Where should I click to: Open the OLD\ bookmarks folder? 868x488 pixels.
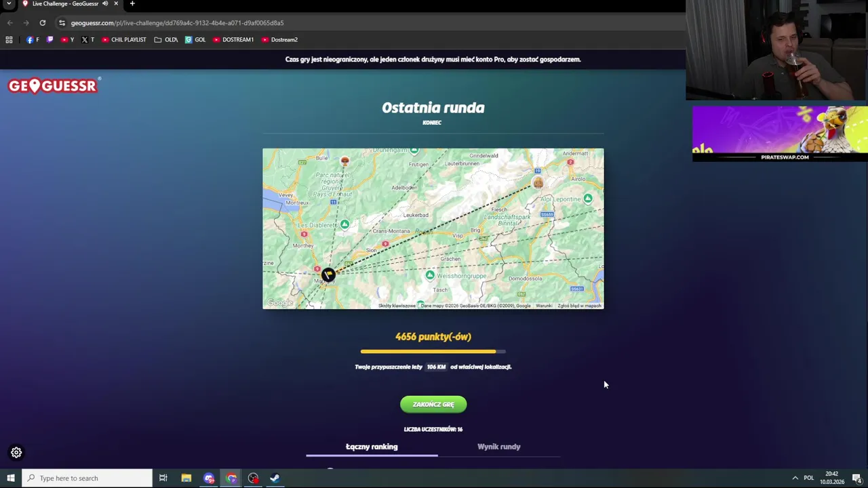(x=165, y=40)
